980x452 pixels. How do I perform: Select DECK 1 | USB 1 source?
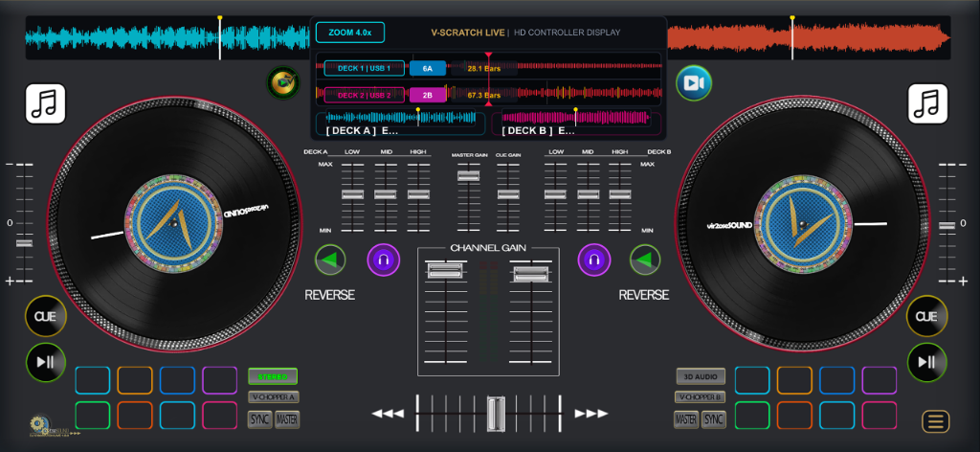[x=365, y=68]
